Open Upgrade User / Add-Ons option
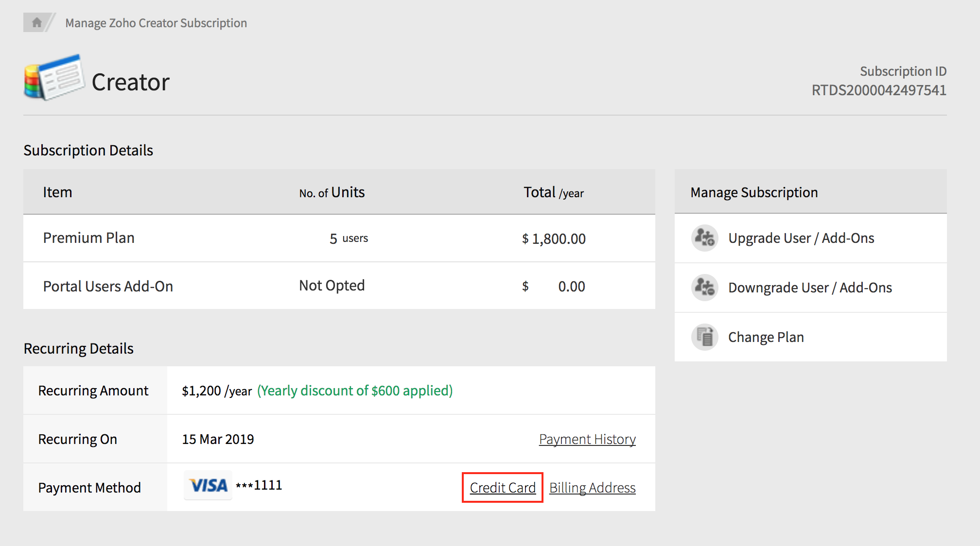This screenshot has width=980, height=546. click(811, 238)
